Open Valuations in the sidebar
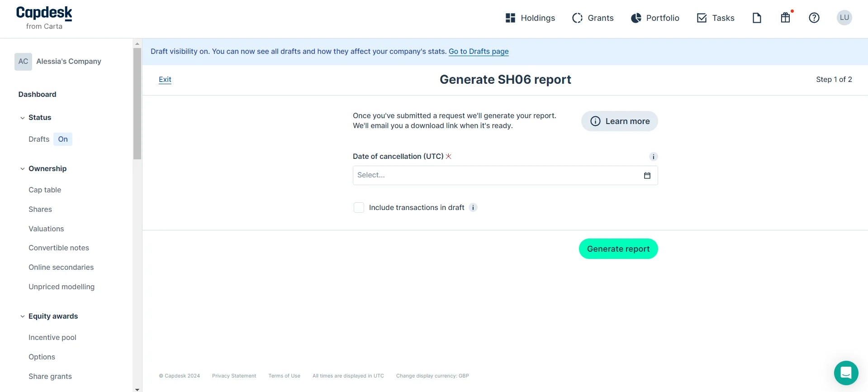Viewport: 868px width, 392px height. (46, 229)
